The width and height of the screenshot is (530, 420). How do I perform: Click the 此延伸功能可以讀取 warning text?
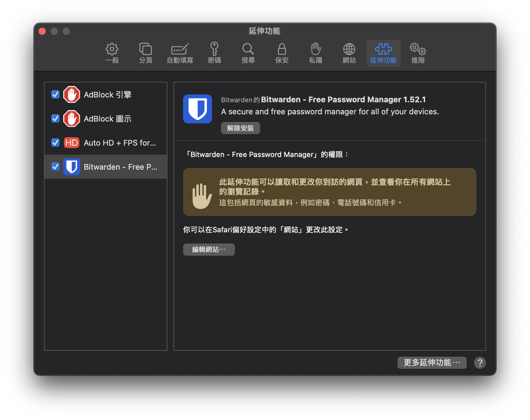coord(335,187)
